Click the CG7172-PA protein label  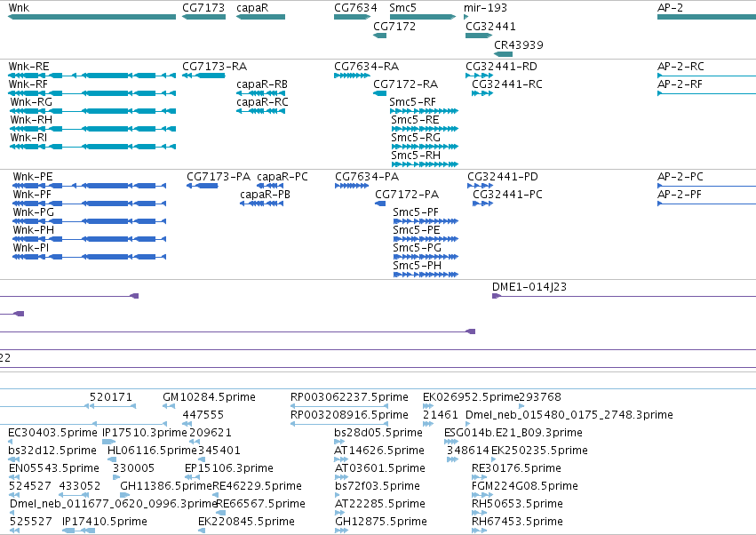tap(407, 195)
